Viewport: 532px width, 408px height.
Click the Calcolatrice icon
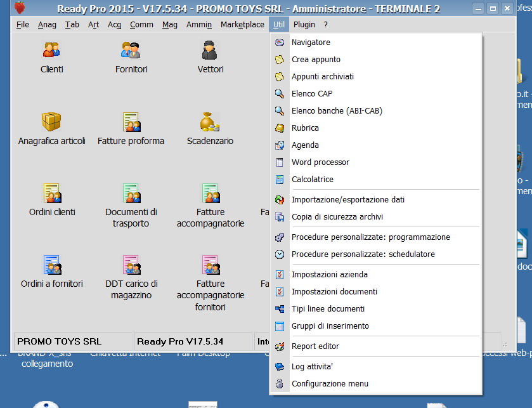point(280,179)
